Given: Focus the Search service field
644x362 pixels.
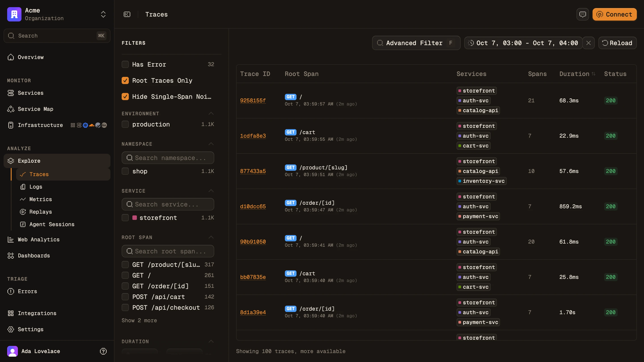Looking at the screenshot, I should (x=168, y=204).
